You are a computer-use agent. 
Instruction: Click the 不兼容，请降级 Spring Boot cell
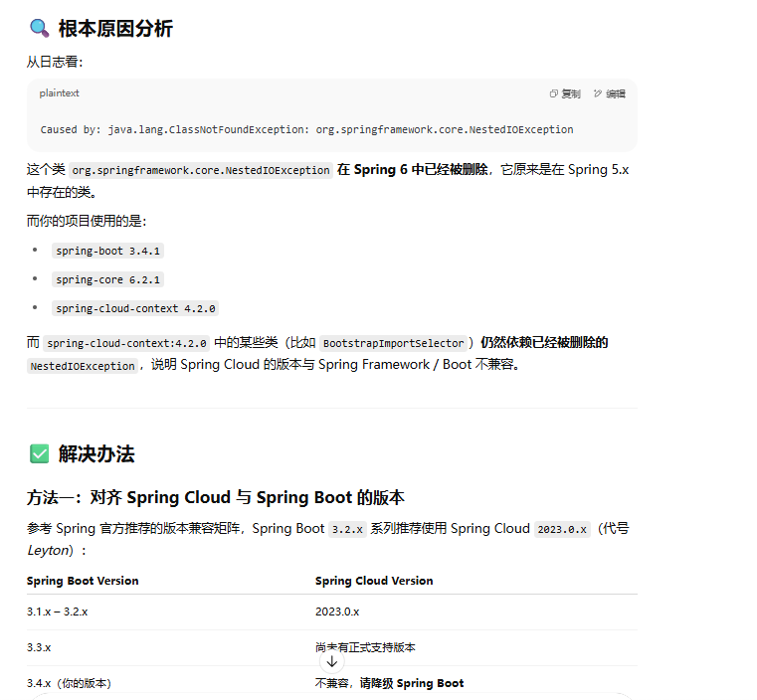tap(389, 683)
